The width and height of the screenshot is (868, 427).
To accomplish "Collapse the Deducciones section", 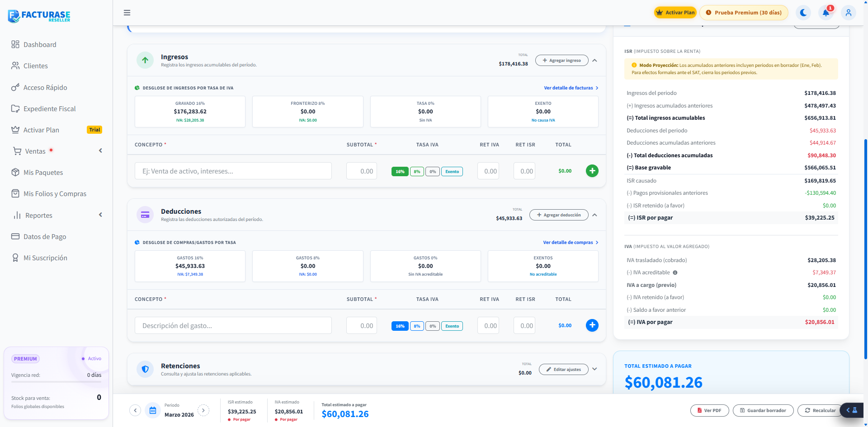I will tap(595, 215).
